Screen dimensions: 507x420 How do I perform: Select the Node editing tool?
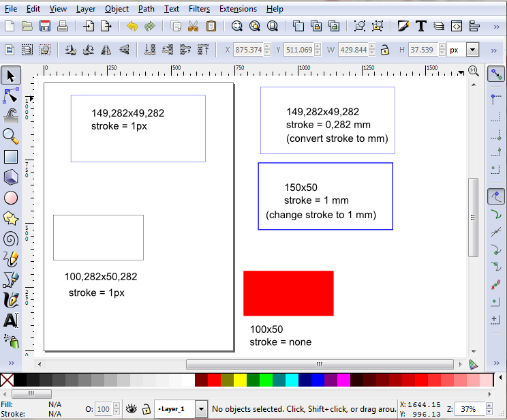click(x=11, y=95)
